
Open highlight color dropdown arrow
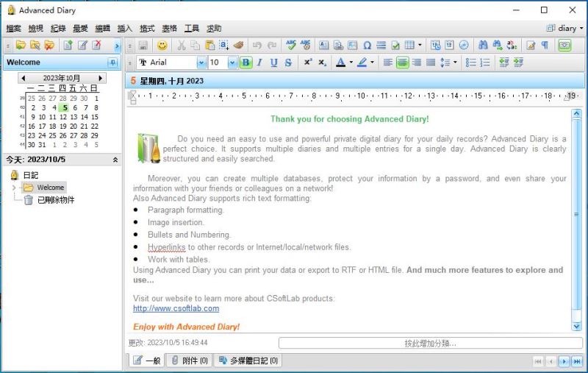[372, 63]
